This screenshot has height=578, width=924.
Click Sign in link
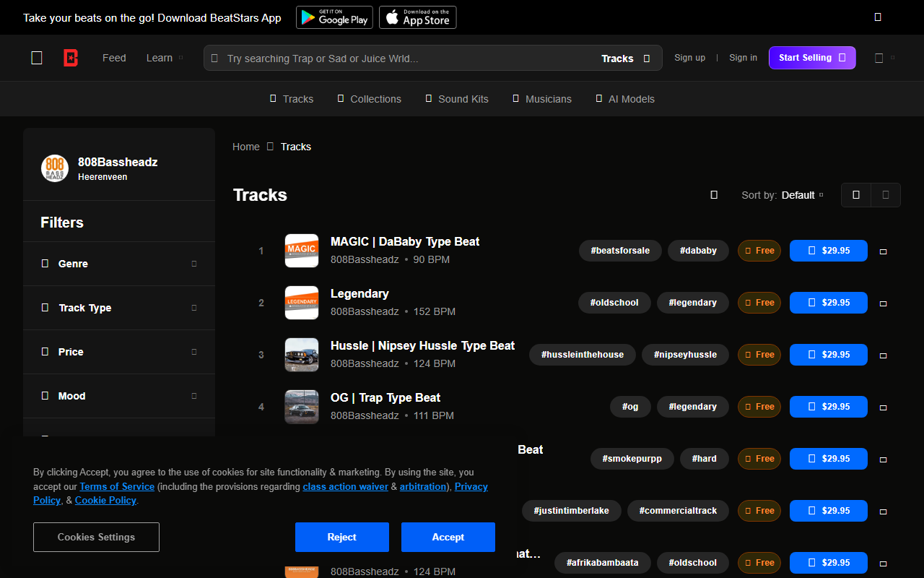tap(743, 58)
